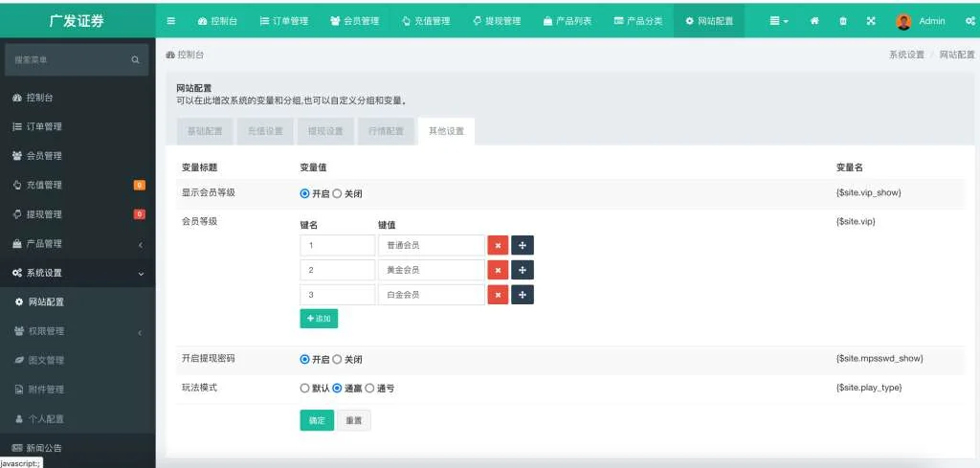Image resolution: width=980 pixels, height=468 pixels.
Task: Open 控制台 in top navigation
Action: [x=217, y=21]
